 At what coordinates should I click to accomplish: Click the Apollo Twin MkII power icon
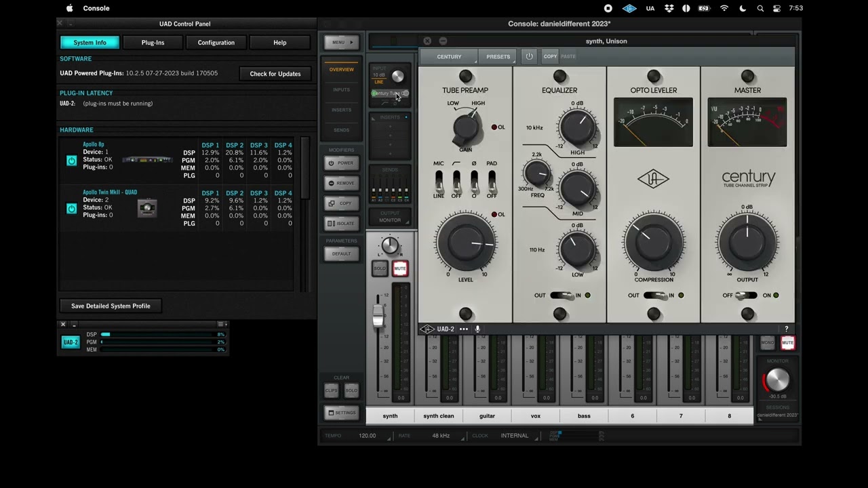click(71, 209)
